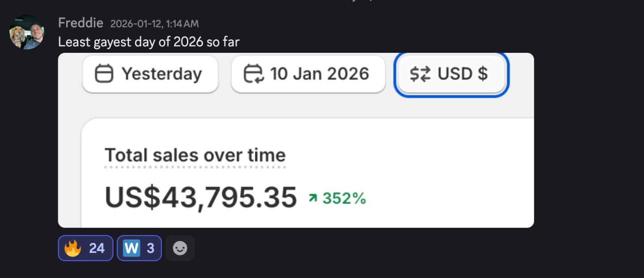The image size is (644, 278).
Task: Click the green upward trend arrow
Action: pos(313,198)
